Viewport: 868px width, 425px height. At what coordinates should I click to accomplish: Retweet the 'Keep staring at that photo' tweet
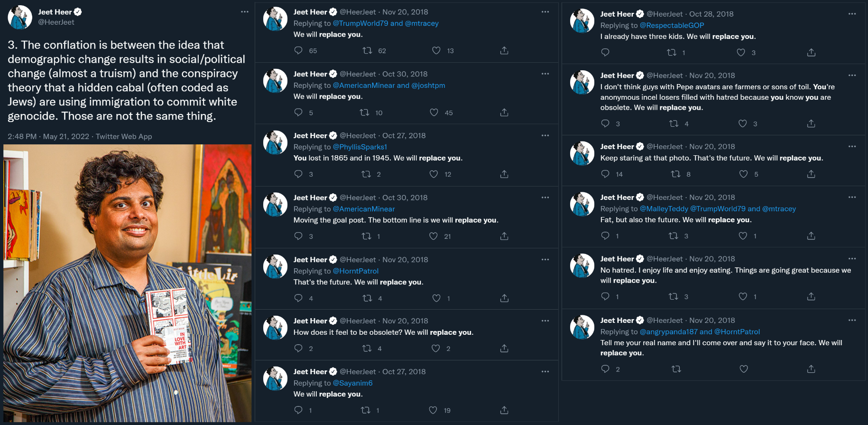point(675,174)
